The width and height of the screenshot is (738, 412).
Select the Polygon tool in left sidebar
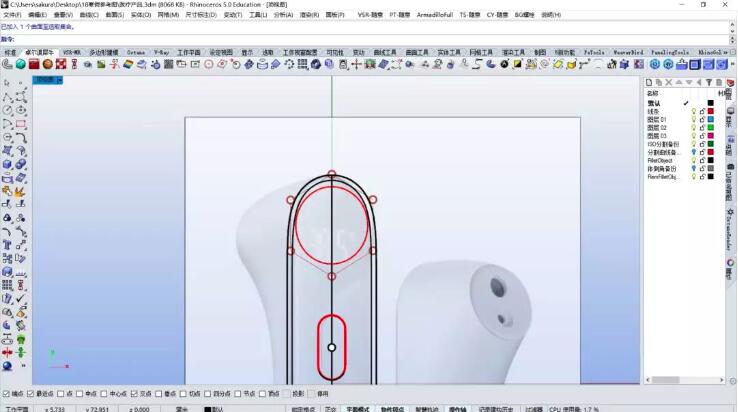(7, 138)
